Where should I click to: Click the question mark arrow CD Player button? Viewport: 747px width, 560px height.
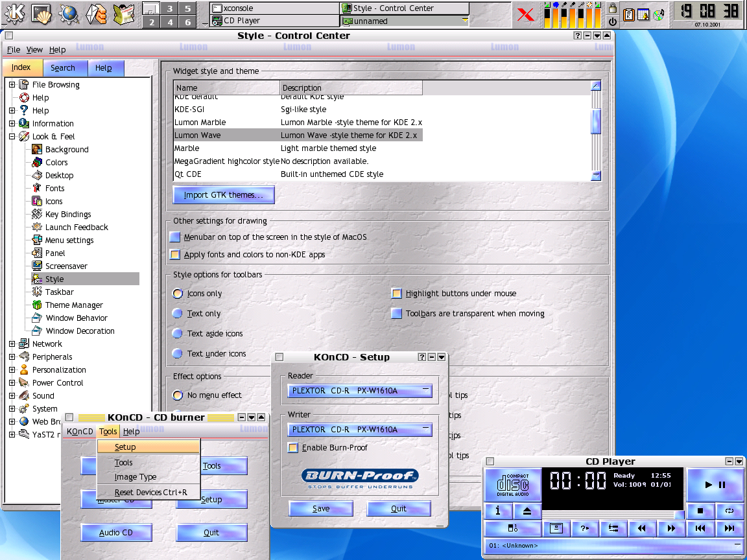coord(584,528)
